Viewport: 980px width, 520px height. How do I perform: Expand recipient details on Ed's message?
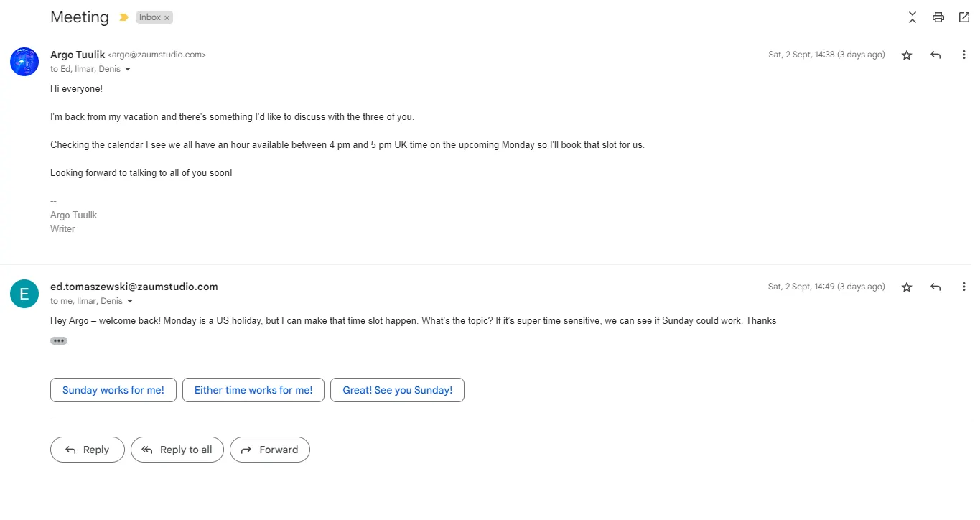tap(130, 302)
